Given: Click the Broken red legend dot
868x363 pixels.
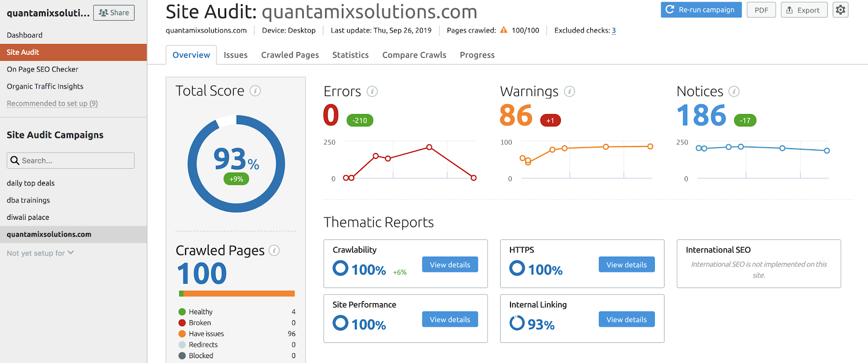Looking at the screenshot, I should pyautogui.click(x=182, y=323).
